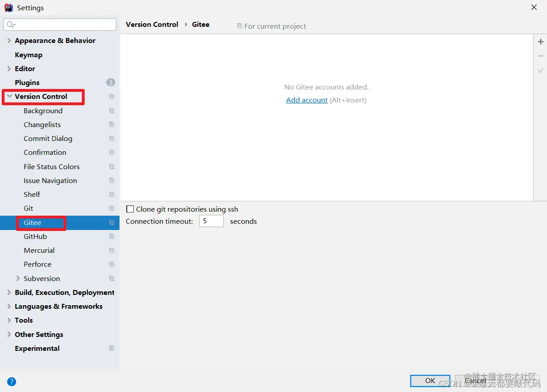Expand Appearance & Behavior section
Screen dimensions: 547x392
[9, 40]
